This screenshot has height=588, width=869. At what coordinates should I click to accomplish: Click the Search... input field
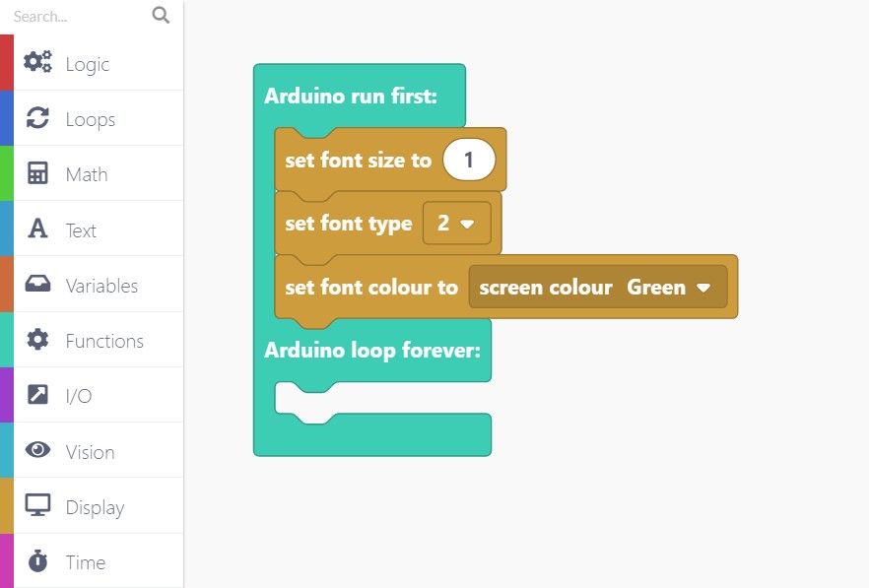[78, 16]
